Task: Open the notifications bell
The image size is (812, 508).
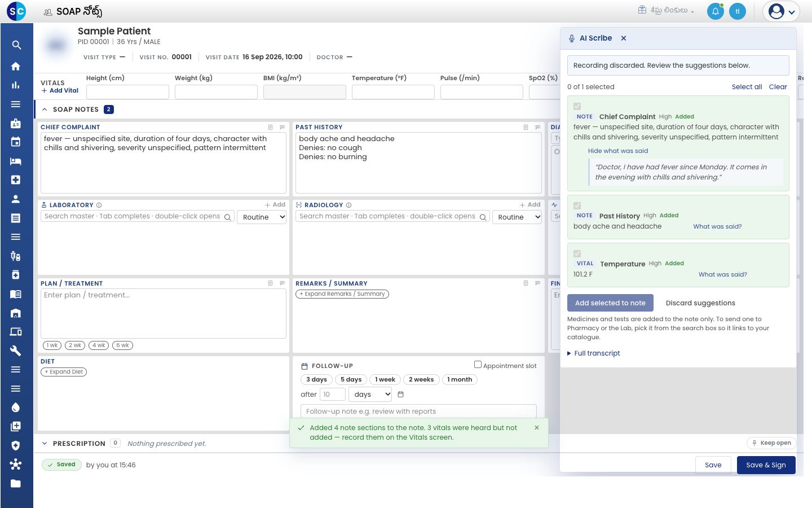Action: (x=716, y=11)
